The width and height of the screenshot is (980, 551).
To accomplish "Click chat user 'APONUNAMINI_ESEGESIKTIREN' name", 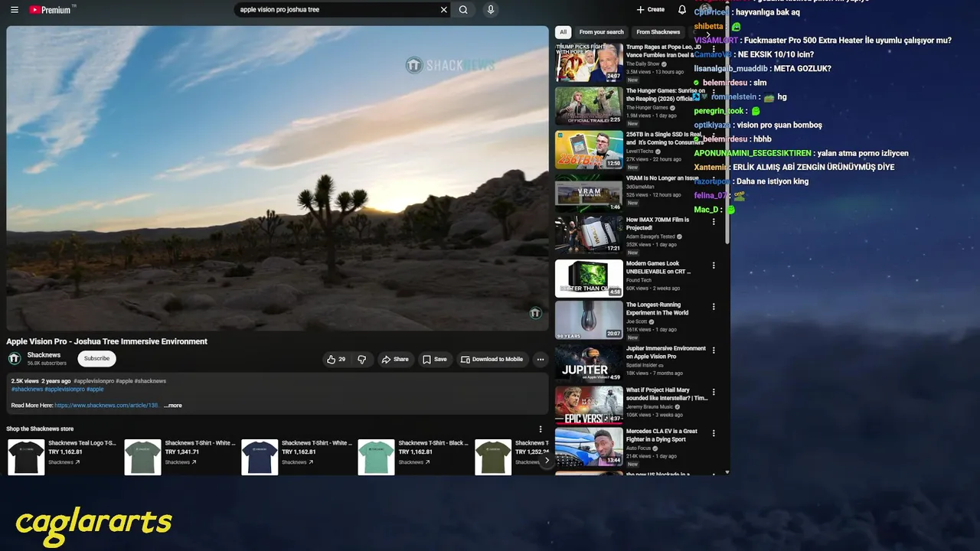I will coord(753,153).
